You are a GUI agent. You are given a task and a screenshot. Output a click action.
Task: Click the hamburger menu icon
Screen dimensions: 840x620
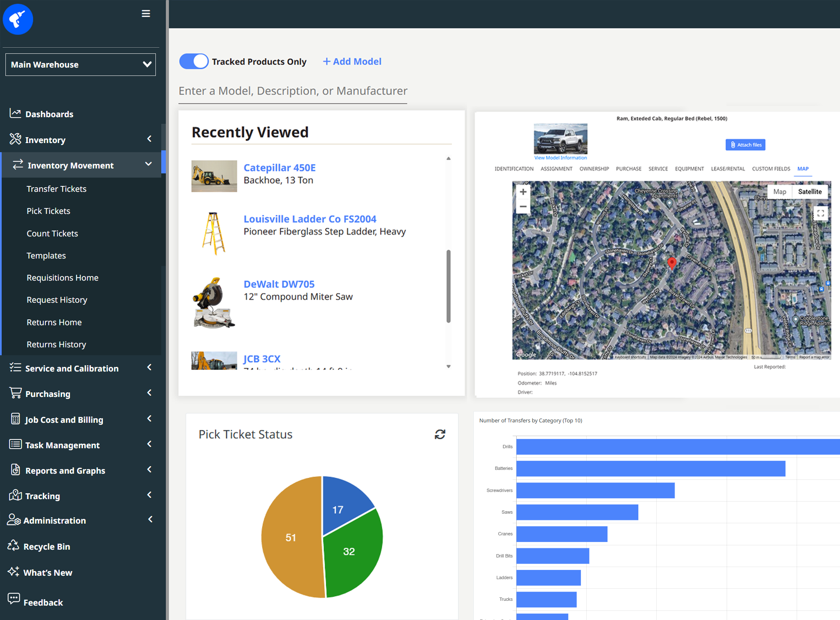(x=146, y=14)
